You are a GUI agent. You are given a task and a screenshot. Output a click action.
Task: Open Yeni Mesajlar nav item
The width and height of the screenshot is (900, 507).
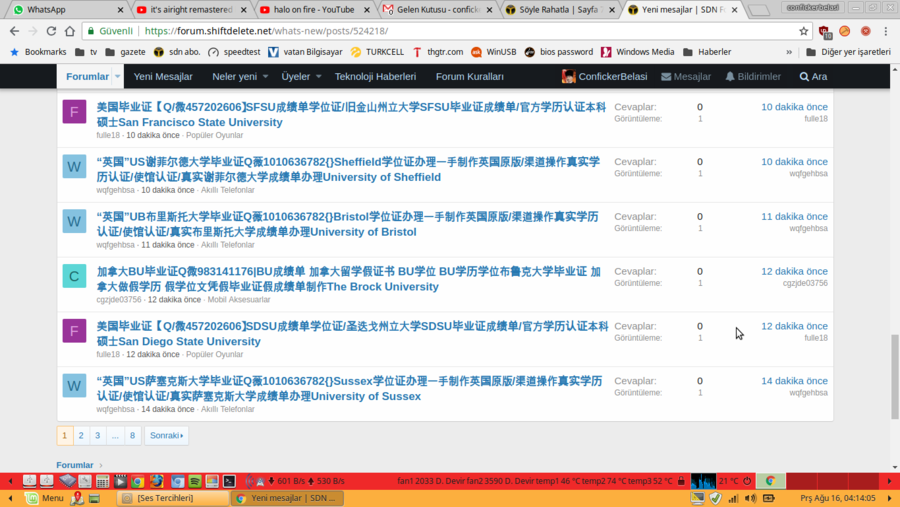(163, 76)
